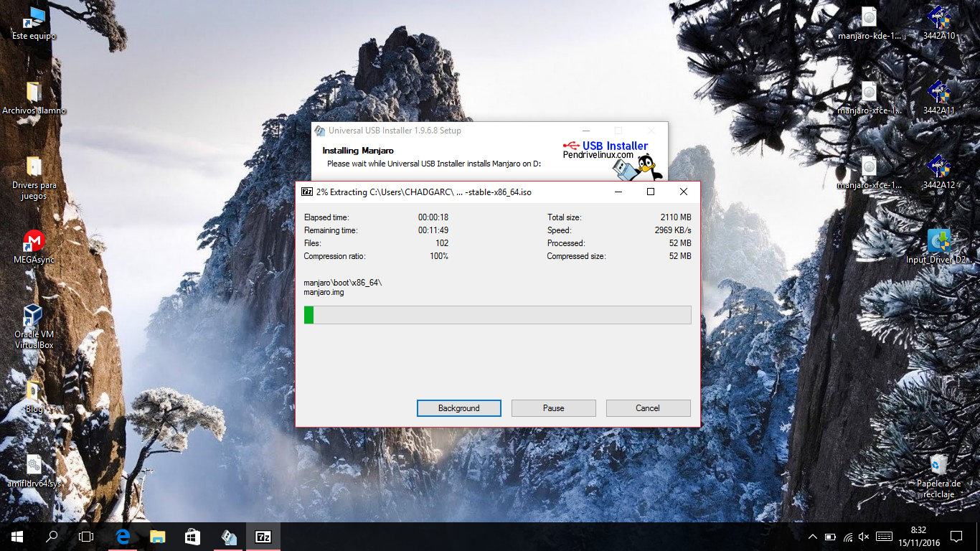Maximize the 7-Zip extraction window

coord(651,192)
